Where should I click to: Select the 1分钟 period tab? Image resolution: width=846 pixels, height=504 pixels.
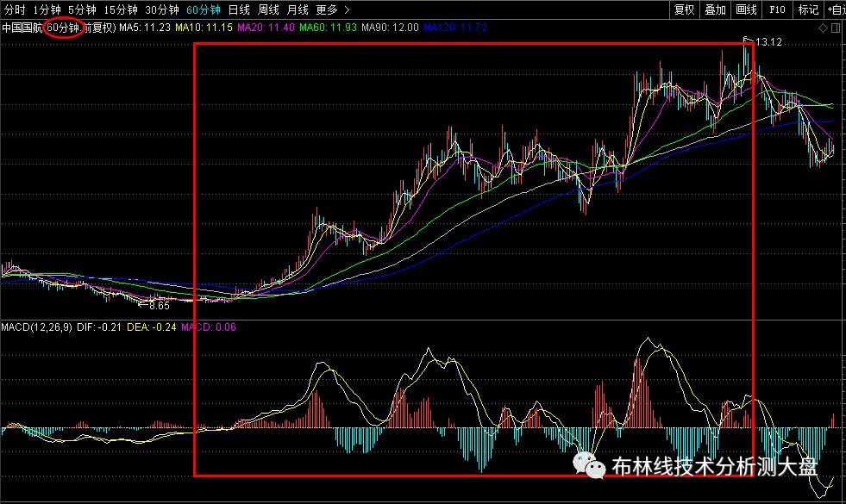click(47, 9)
